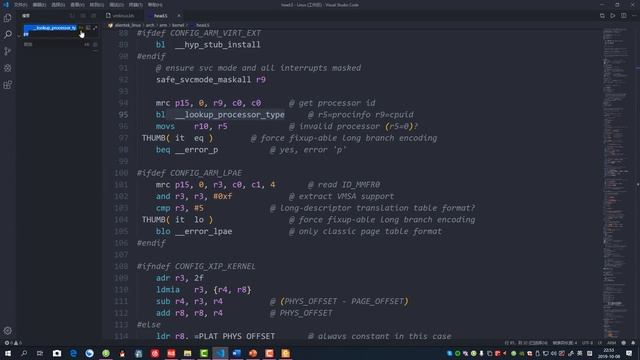This screenshot has width=640, height=360.
Task: Open the Go menu in the menu bar
Action: [x=97, y=5]
